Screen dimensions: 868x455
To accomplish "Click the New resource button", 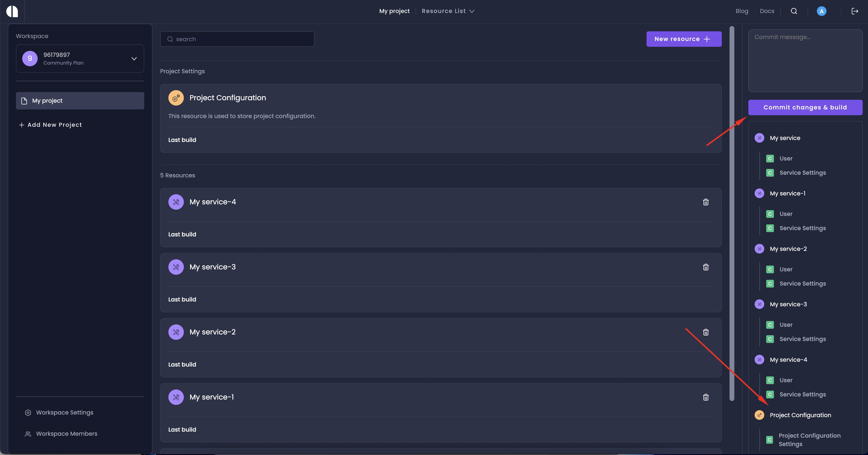I will [684, 39].
